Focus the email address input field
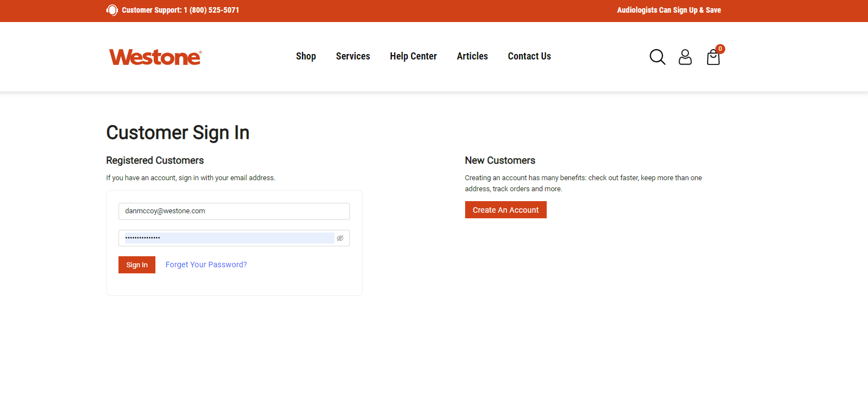The height and width of the screenshot is (410, 868). (234, 211)
